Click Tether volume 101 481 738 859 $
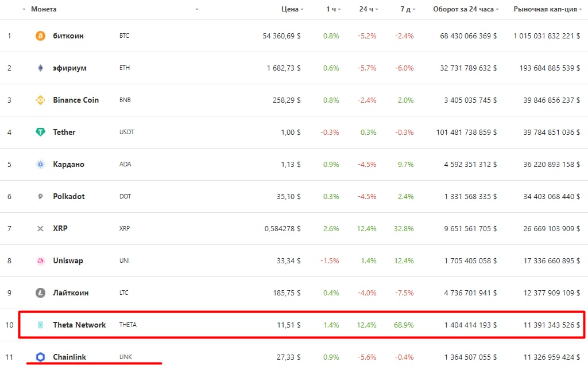Screen dimensions: 588x370 (x=466, y=132)
